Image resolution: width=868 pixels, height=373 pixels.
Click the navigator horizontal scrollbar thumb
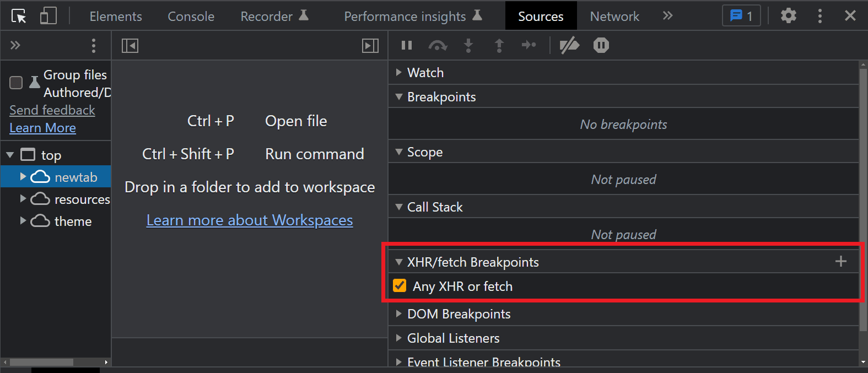point(41,362)
